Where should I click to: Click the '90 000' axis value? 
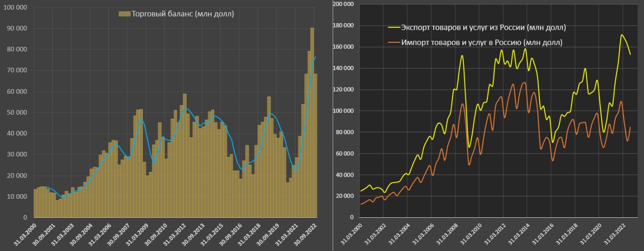17,29
